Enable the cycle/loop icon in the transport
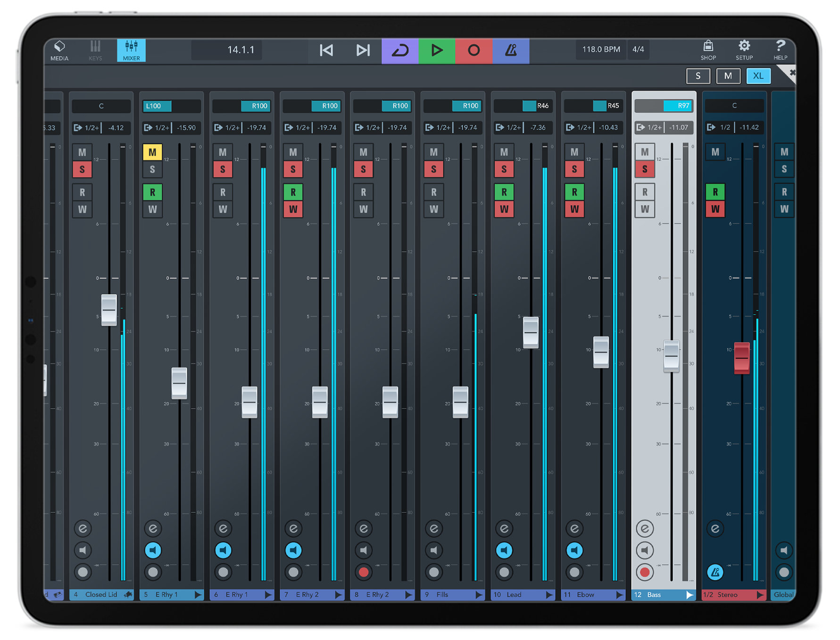840x640 pixels. (399, 49)
